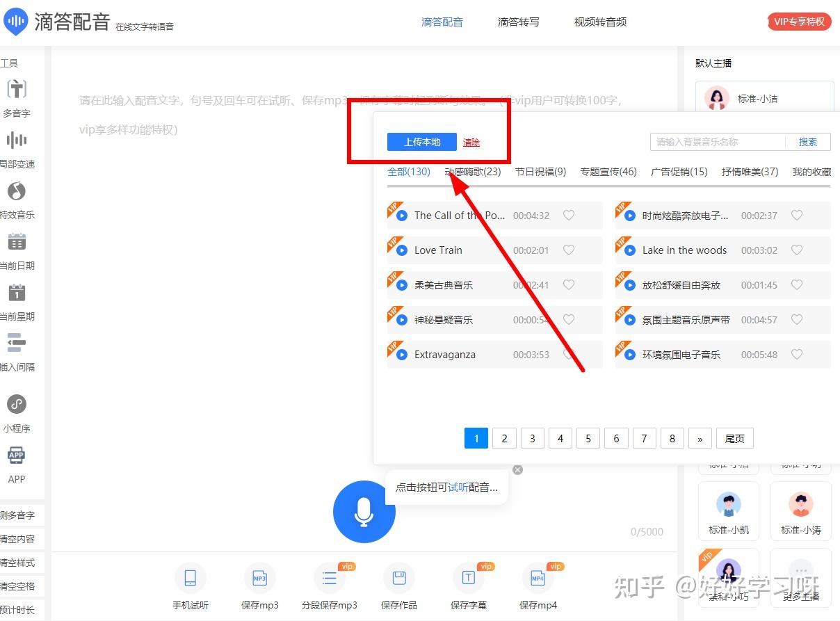Open the 特效音乐 effects music tool
The image size is (840, 621).
[x=17, y=191]
